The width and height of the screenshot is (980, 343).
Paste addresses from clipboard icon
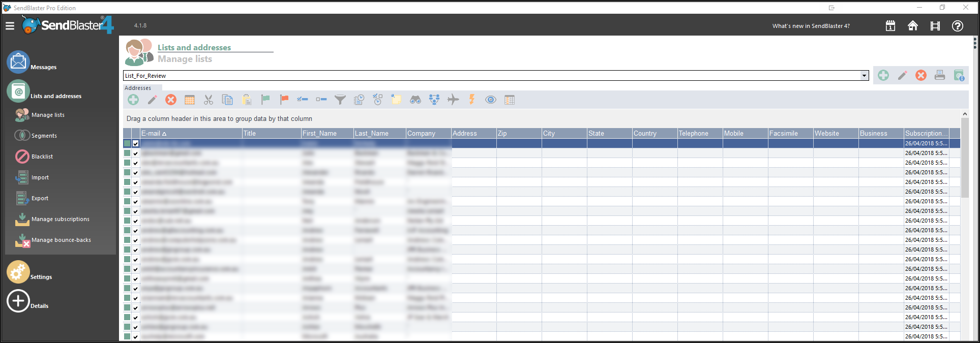click(x=246, y=100)
